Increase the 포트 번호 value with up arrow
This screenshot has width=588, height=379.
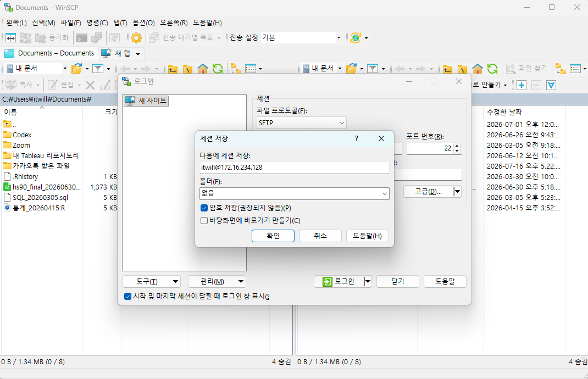[457, 146]
